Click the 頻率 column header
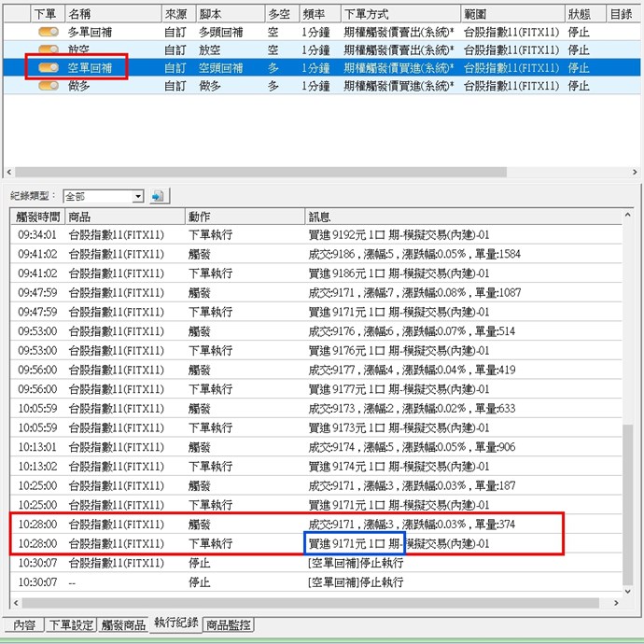Viewport: 644px width, 644px height. (x=320, y=14)
